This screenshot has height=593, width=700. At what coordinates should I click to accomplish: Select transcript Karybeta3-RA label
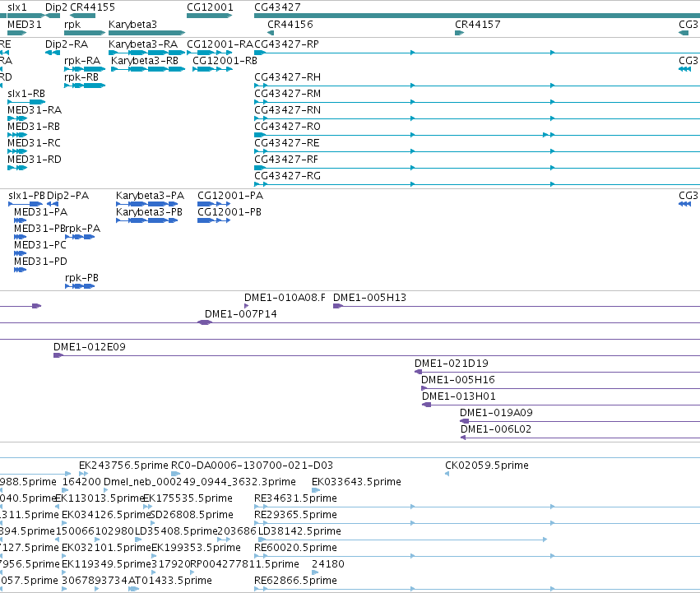coord(143,44)
